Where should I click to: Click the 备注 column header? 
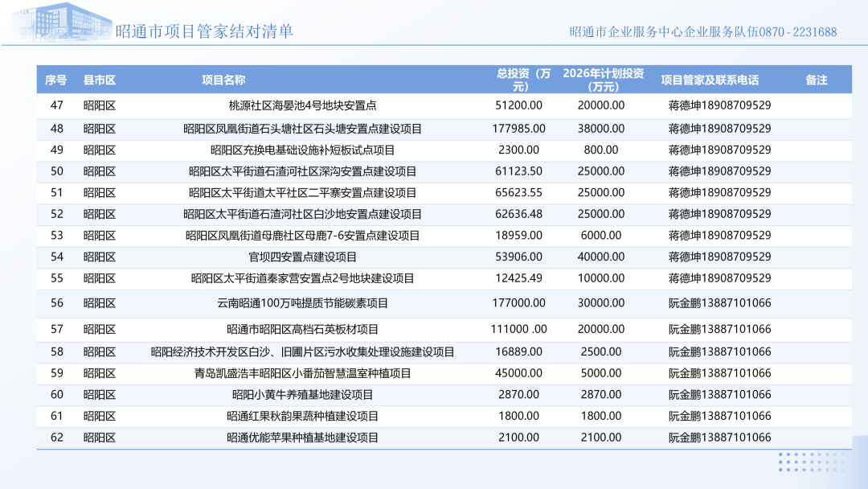pyautogui.click(x=817, y=80)
